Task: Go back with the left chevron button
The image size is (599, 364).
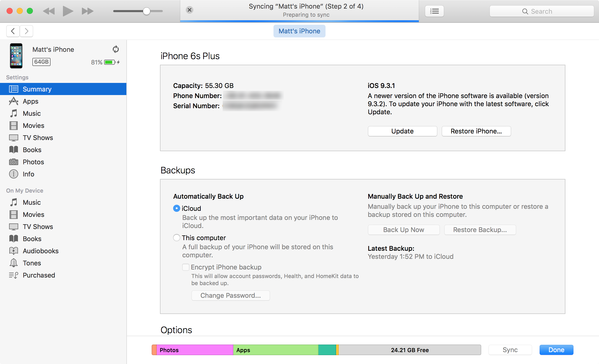Action: click(x=13, y=31)
